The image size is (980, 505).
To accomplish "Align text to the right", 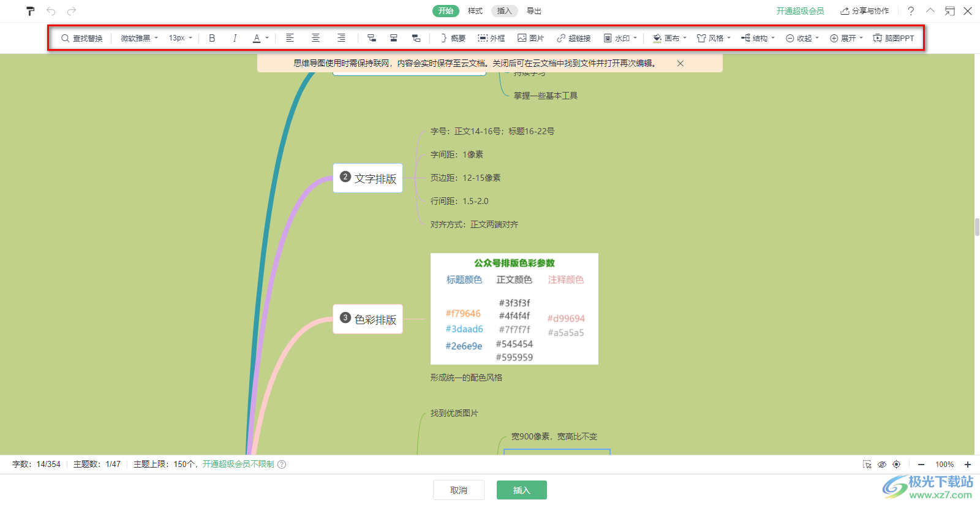I will tap(341, 38).
